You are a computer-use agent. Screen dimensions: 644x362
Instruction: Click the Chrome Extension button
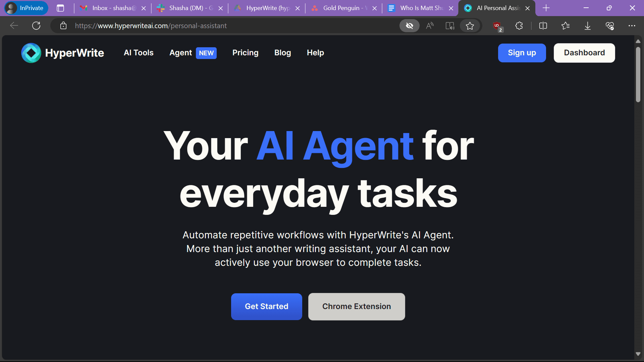[356, 306]
